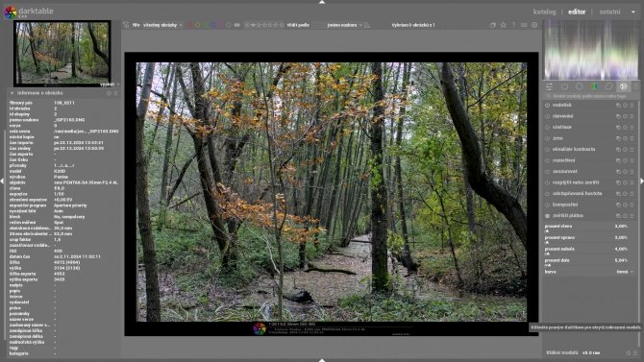
Task: Adjust the procent dole slider
Action: pyautogui.click(x=586, y=262)
